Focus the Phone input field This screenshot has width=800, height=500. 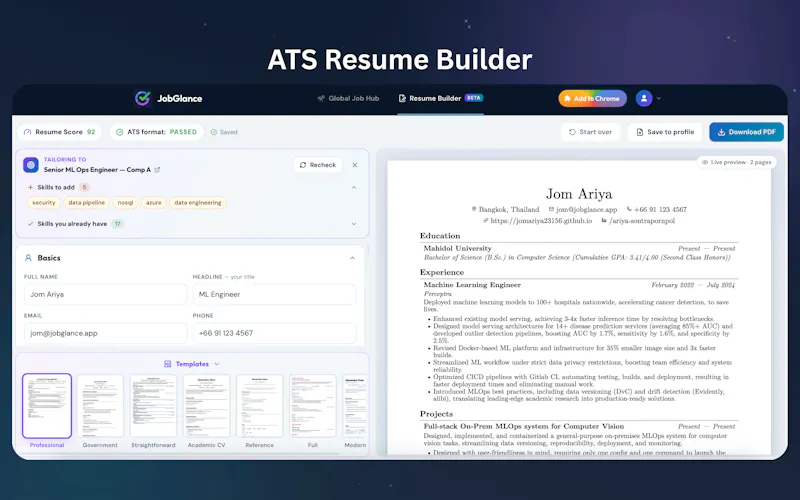point(274,333)
